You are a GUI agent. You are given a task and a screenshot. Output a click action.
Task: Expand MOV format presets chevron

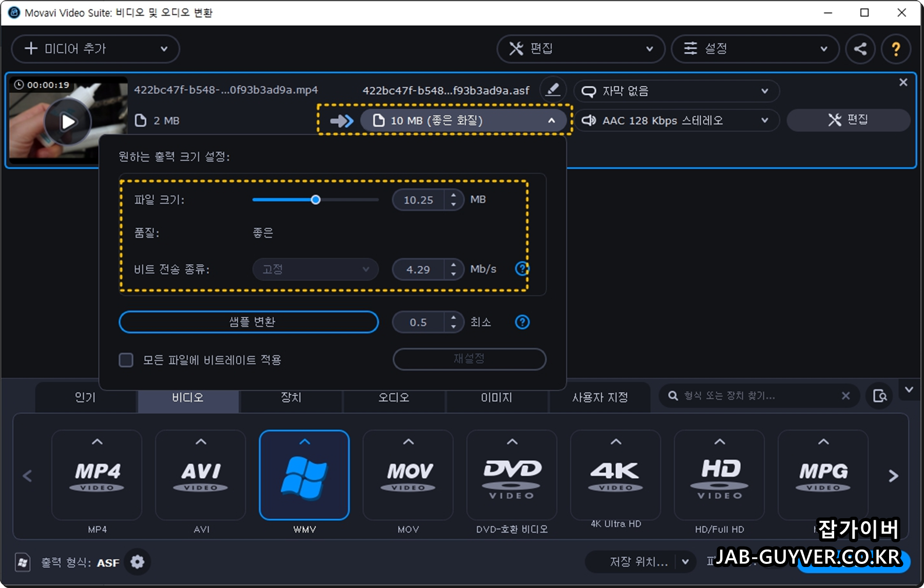pos(408,442)
